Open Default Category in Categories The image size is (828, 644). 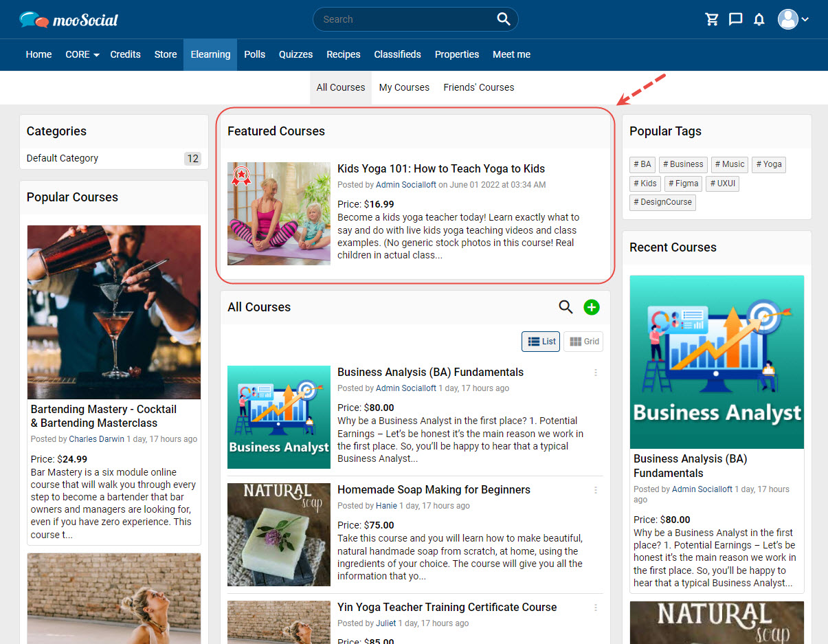(x=63, y=158)
